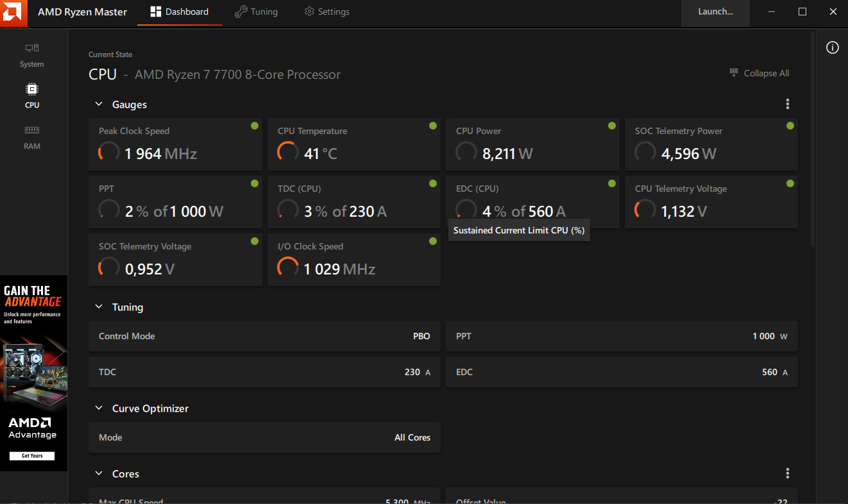Image resolution: width=848 pixels, height=504 pixels.
Task: Click the AMD Ryzen 7 7700 8-Core Processor text
Action: coord(237,75)
